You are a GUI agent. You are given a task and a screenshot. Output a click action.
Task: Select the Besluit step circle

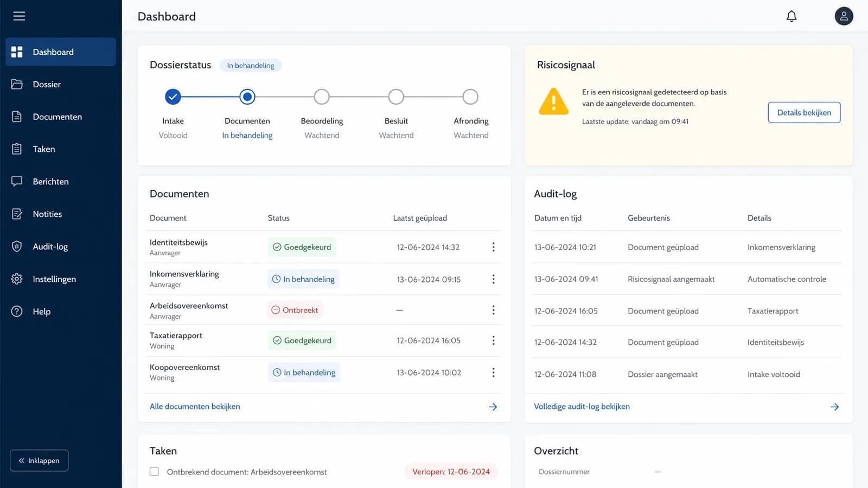tap(396, 97)
